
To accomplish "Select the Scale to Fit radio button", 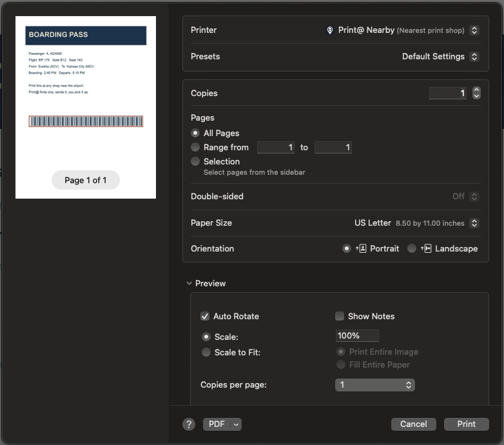I will (x=206, y=352).
